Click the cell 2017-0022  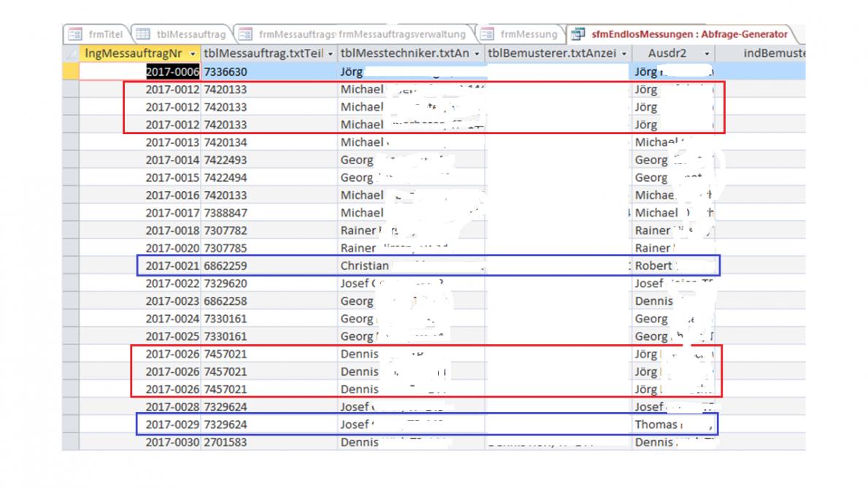point(140,283)
